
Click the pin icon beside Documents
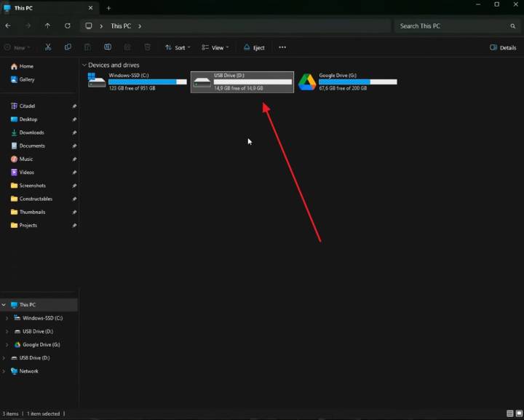coord(74,146)
